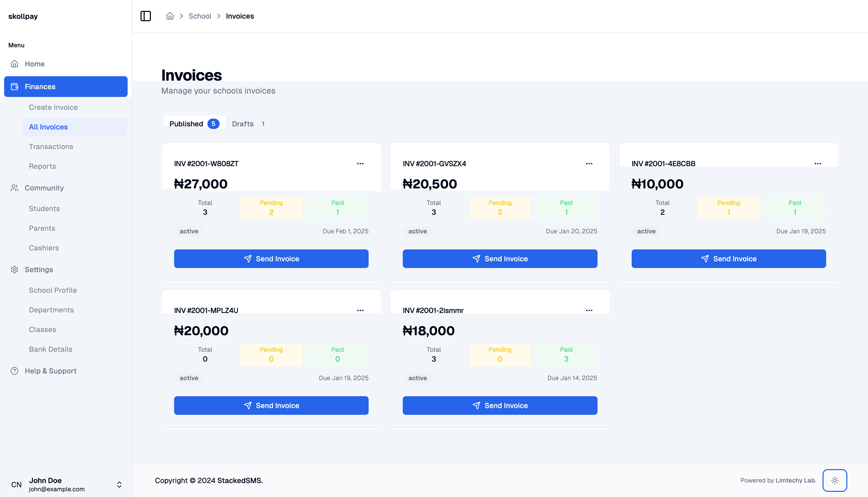Click the StackedSMS copyright text
Screen dimensions: 868x497
click(x=240, y=481)
